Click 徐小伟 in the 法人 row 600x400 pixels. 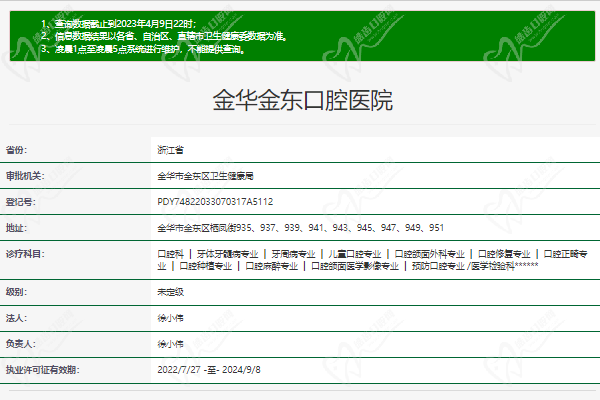tap(171, 317)
